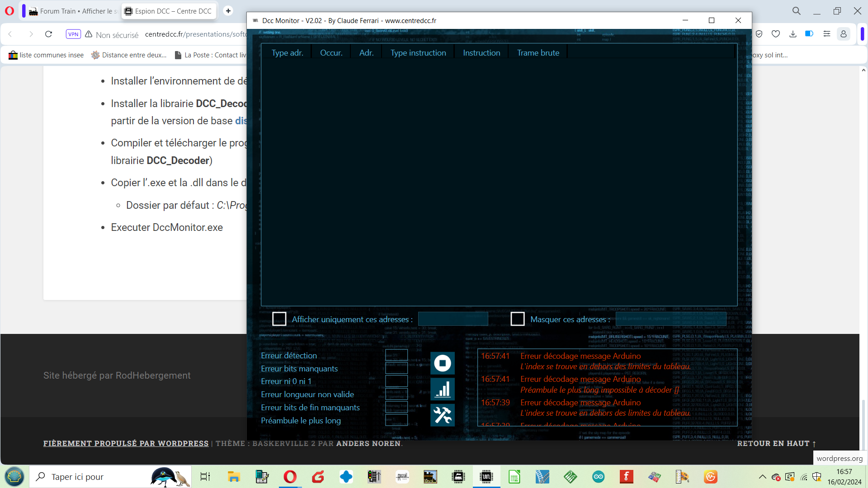The image size is (868, 488).
Task: Switch to 'Espion DCC – Centre DCC' tab
Action: 169,11
